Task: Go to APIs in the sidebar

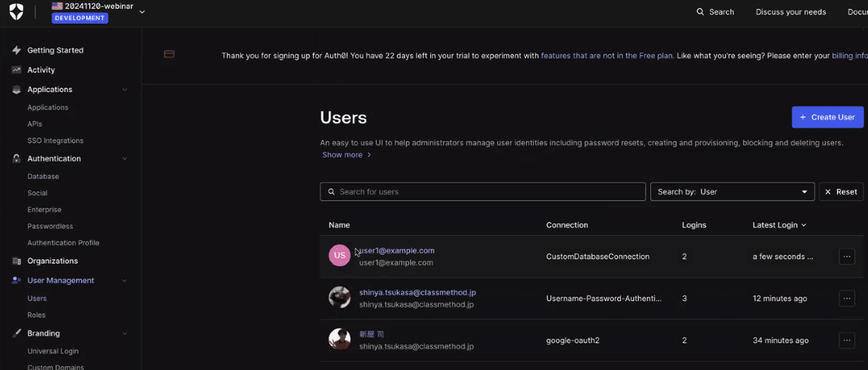Action: coord(35,124)
